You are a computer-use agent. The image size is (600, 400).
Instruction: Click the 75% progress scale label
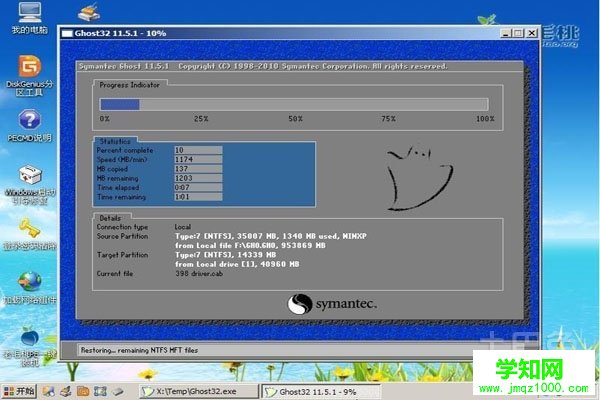[388, 119]
